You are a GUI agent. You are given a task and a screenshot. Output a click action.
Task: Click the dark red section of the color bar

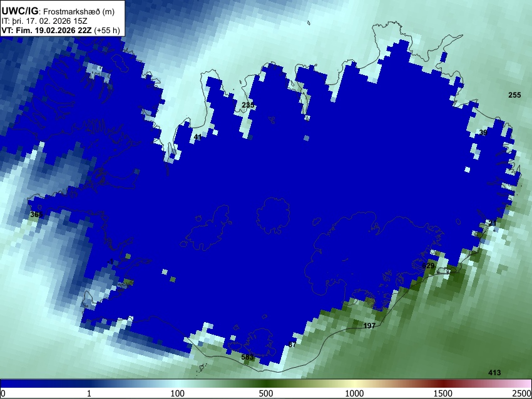443,383
